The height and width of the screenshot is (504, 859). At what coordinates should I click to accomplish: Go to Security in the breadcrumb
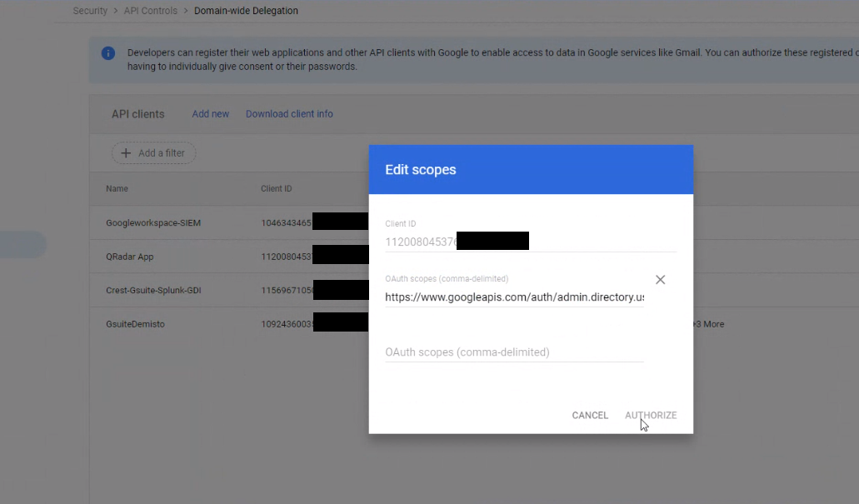[90, 11]
